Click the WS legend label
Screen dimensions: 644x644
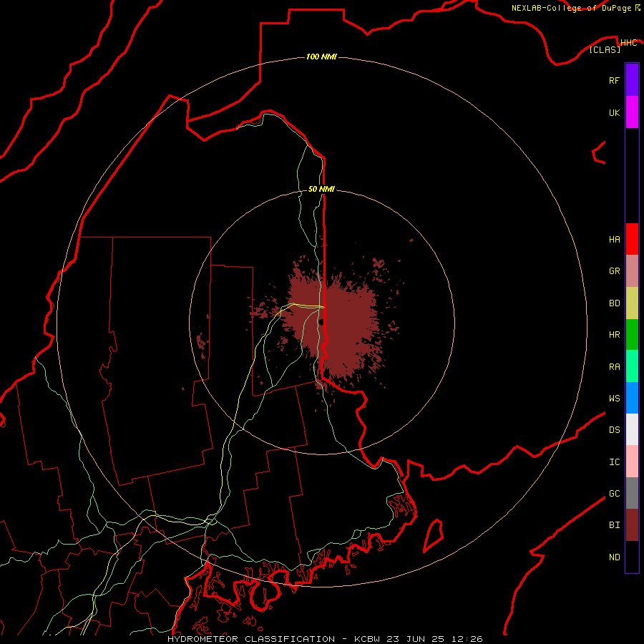tap(614, 398)
